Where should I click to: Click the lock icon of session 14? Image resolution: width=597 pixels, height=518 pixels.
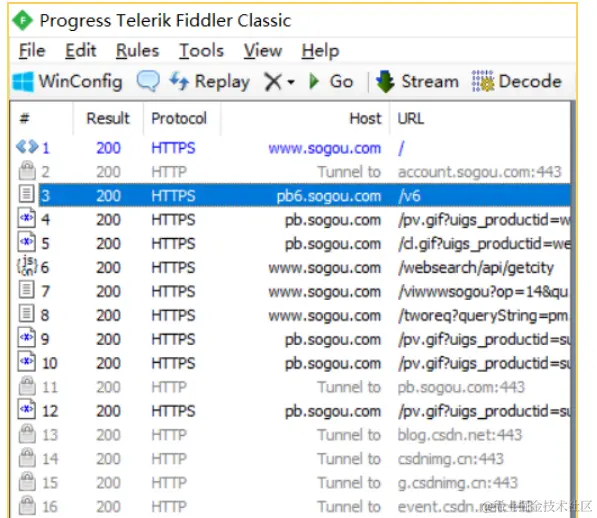(27, 457)
